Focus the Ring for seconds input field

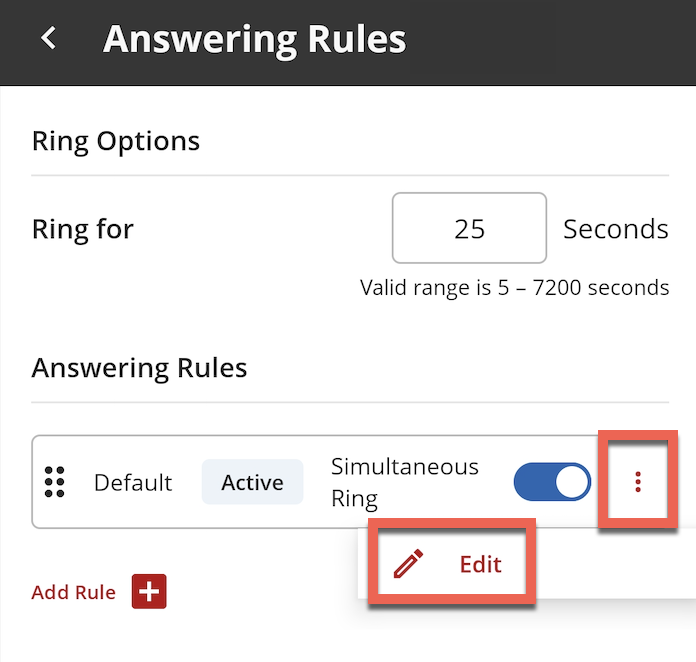tap(469, 228)
